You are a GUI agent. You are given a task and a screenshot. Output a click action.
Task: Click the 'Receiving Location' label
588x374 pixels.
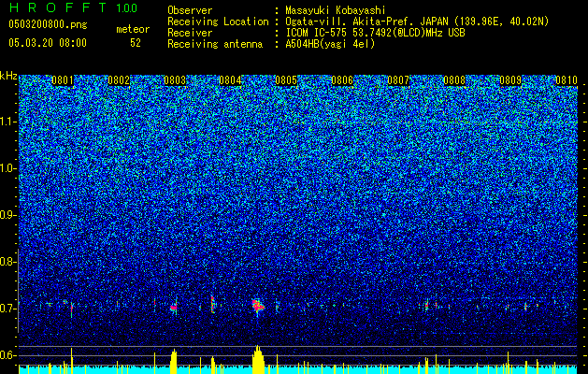218,22
